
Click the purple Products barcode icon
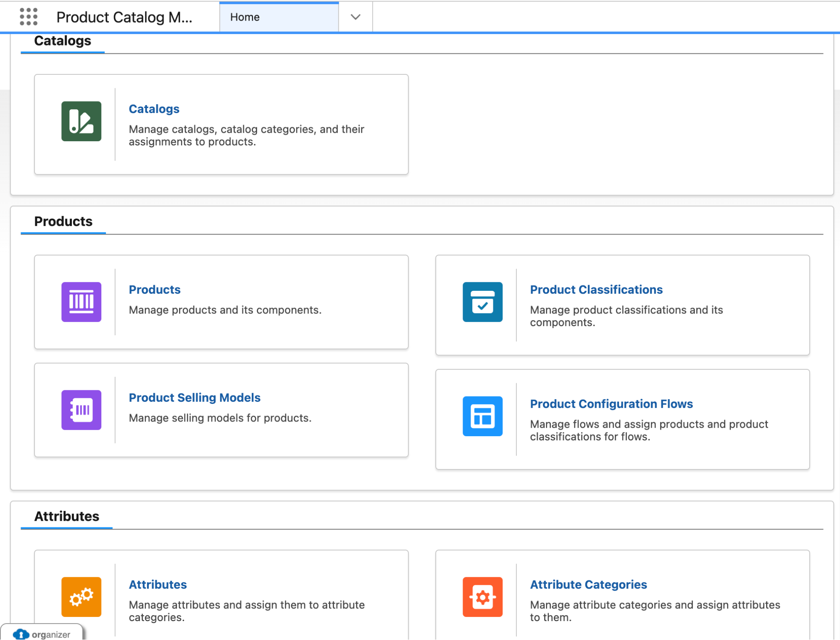(81, 302)
